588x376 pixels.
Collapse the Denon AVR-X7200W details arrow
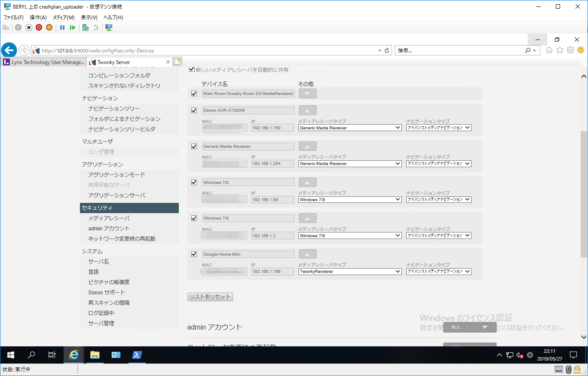pos(307,110)
